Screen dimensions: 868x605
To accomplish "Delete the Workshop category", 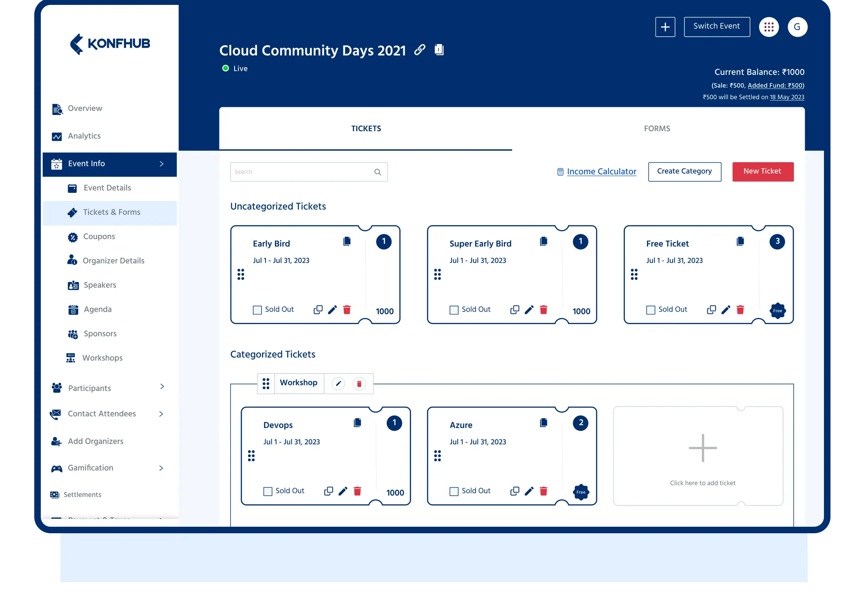I will coord(359,384).
